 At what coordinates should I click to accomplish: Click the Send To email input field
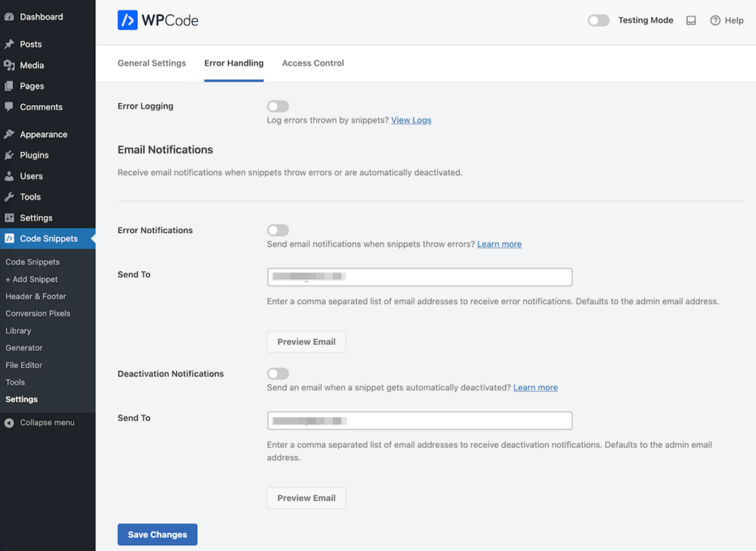(x=419, y=277)
